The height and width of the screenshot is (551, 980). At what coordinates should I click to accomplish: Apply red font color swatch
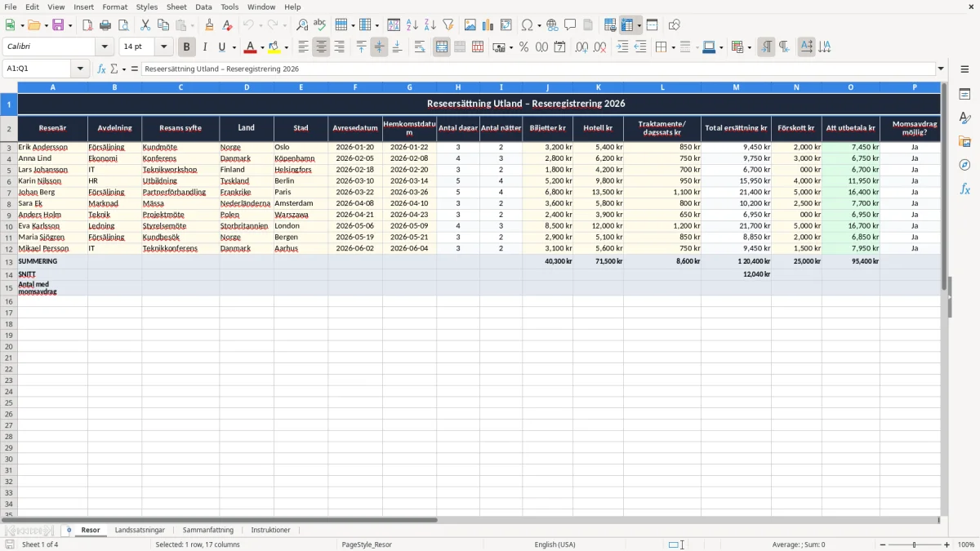[251, 47]
